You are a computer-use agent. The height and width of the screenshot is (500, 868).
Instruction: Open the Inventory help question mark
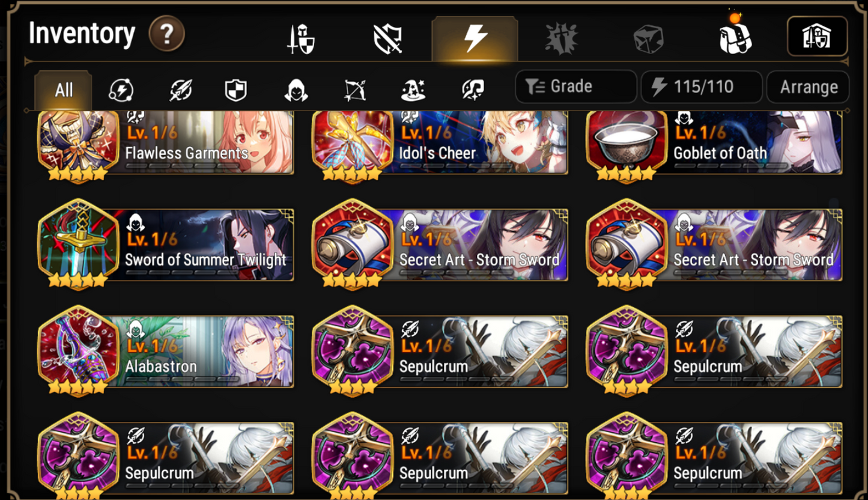point(166,35)
